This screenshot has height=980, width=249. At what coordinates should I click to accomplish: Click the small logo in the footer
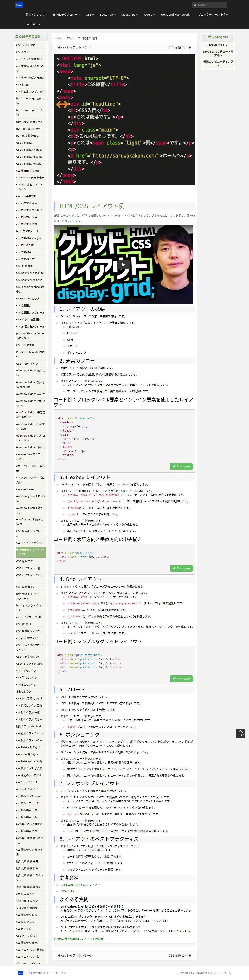pyautogui.click(x=21, y=973)
